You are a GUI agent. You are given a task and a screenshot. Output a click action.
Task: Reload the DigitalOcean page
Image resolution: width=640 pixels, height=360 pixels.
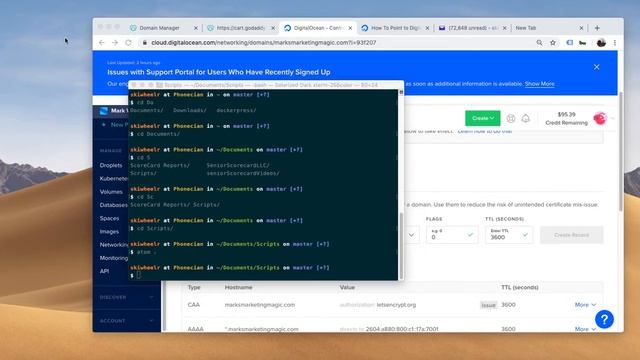click(x=128, y=42)
